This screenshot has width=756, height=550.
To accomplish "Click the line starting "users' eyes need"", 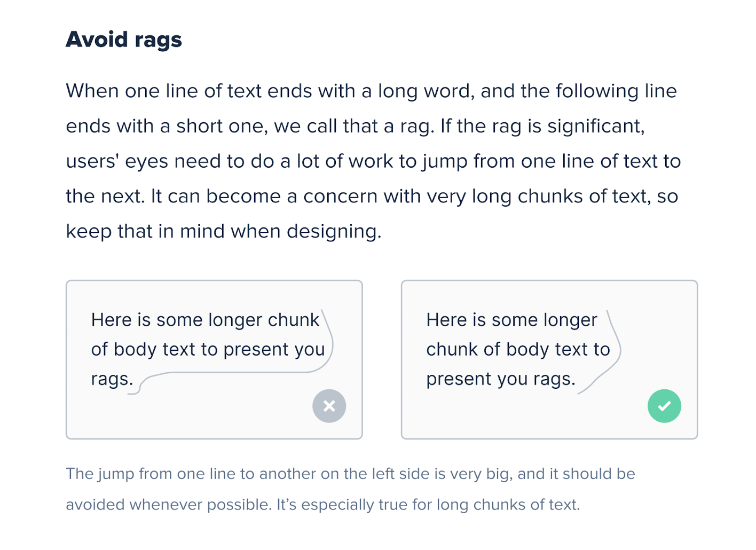I will coord(373,161).
